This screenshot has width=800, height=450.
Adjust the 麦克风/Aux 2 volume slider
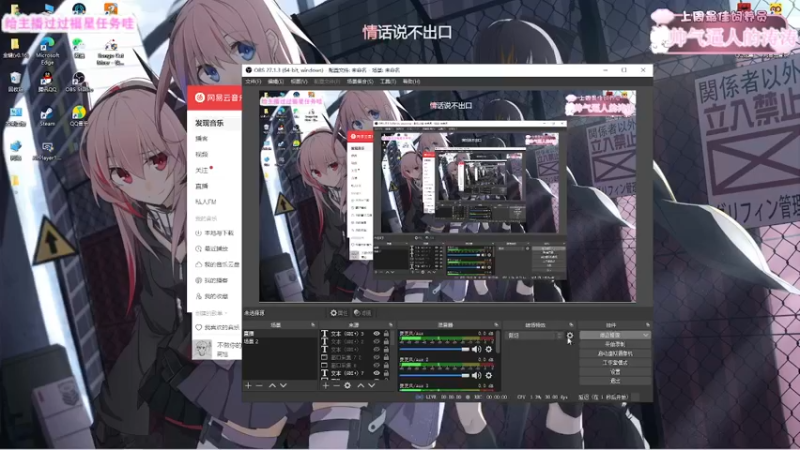click(435, 376)
